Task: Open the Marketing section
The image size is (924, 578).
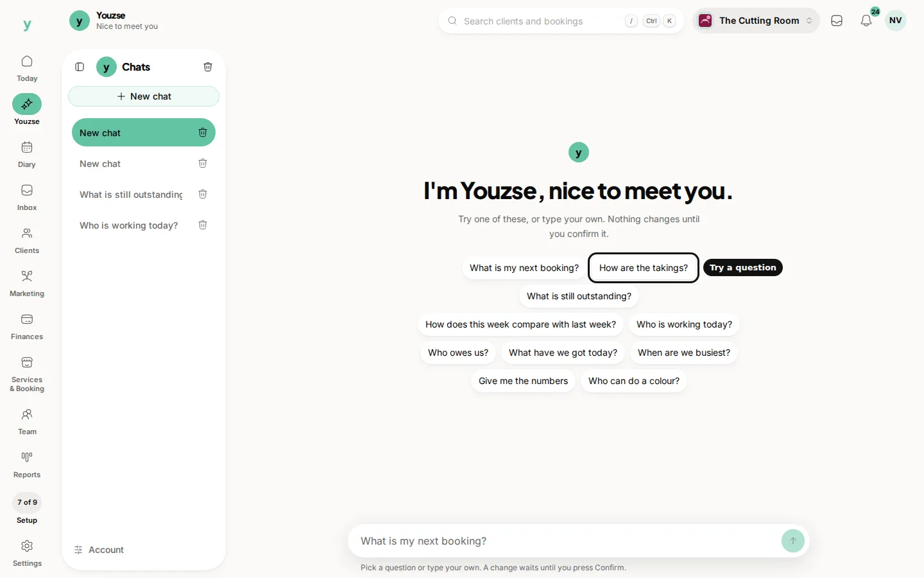Action: click(27, 284)
